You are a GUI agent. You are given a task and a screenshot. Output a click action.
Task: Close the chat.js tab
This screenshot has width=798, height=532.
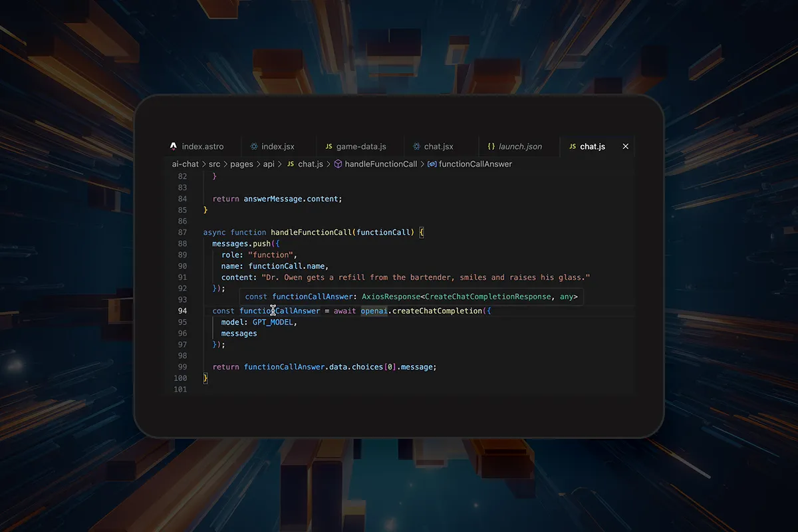[x=625, y=146]
